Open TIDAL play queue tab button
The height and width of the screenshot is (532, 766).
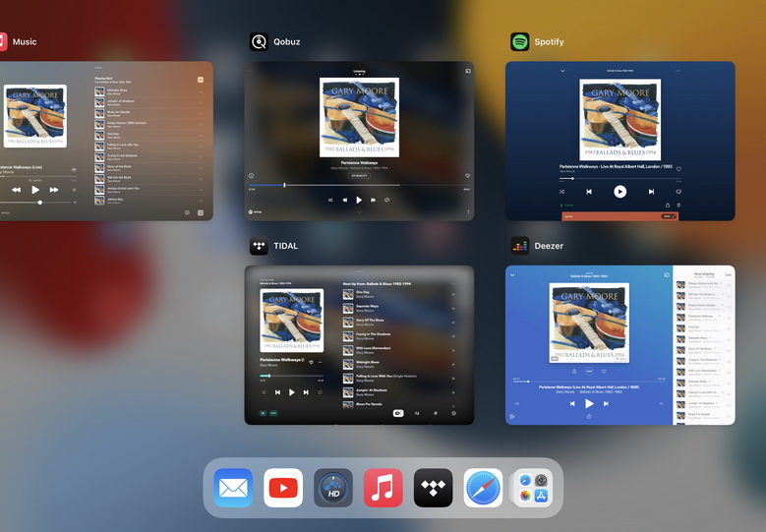(x=398, y=413)
